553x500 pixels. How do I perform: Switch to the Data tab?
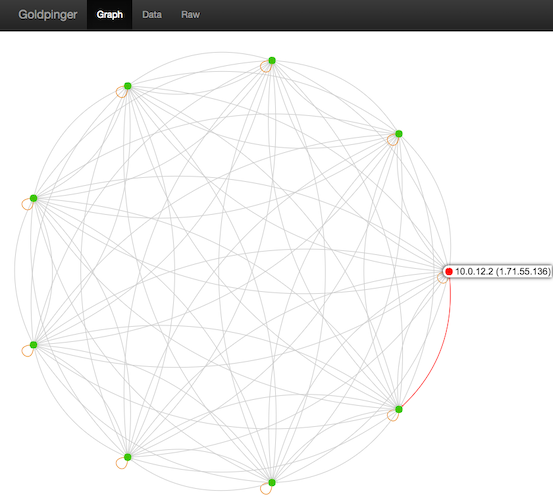coord(152,14)
